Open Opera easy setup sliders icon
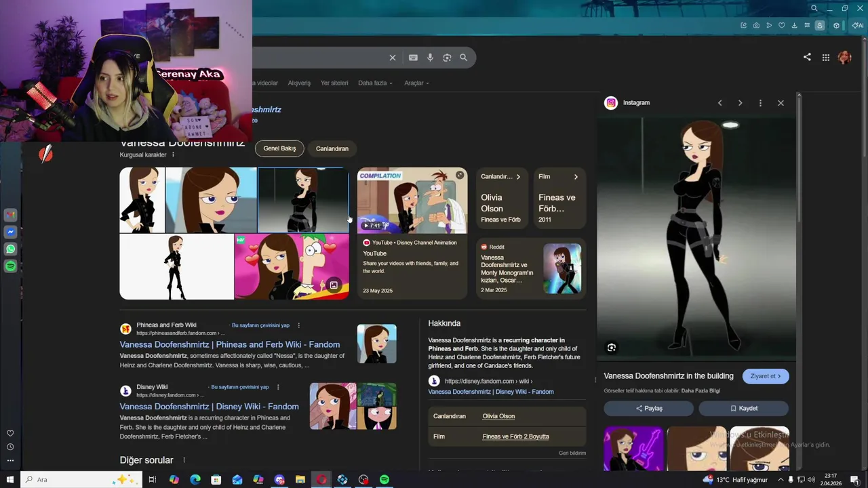 pyautogui.click(x=807, y=26)
